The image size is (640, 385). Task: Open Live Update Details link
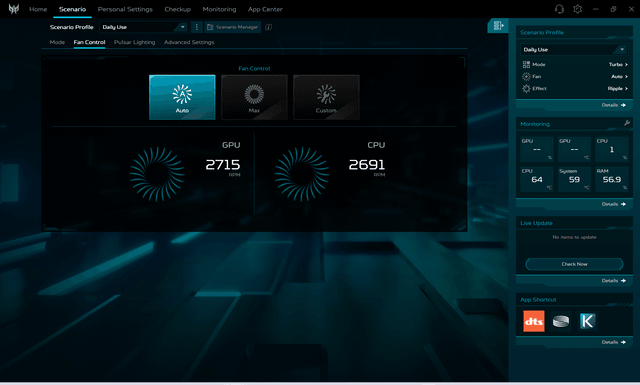(613, 280)
